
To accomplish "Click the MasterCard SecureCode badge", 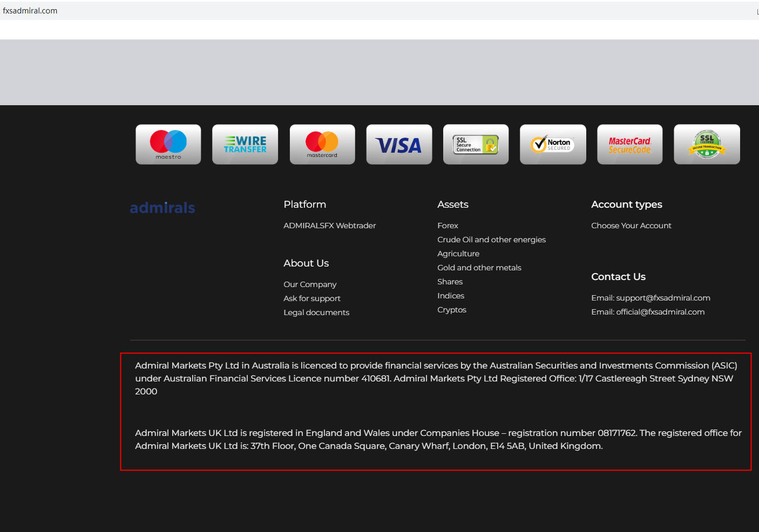I will coord(629,145).
